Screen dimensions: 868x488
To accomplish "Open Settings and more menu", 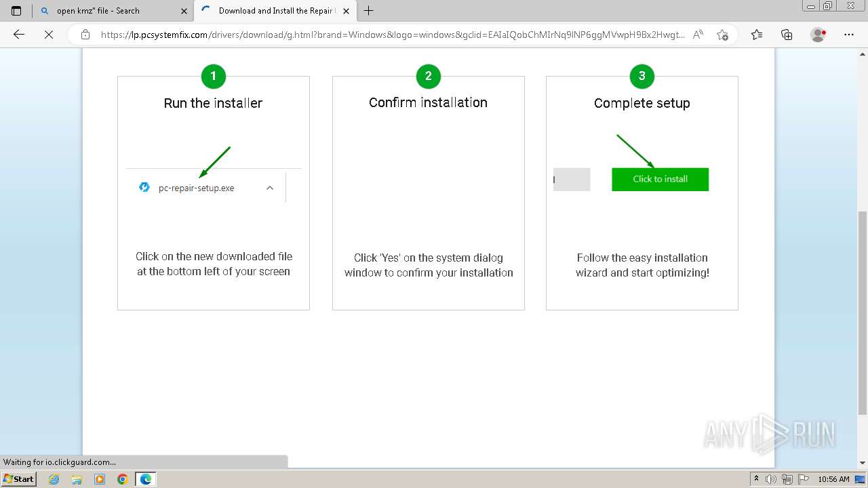I will (x=849, y=35).
